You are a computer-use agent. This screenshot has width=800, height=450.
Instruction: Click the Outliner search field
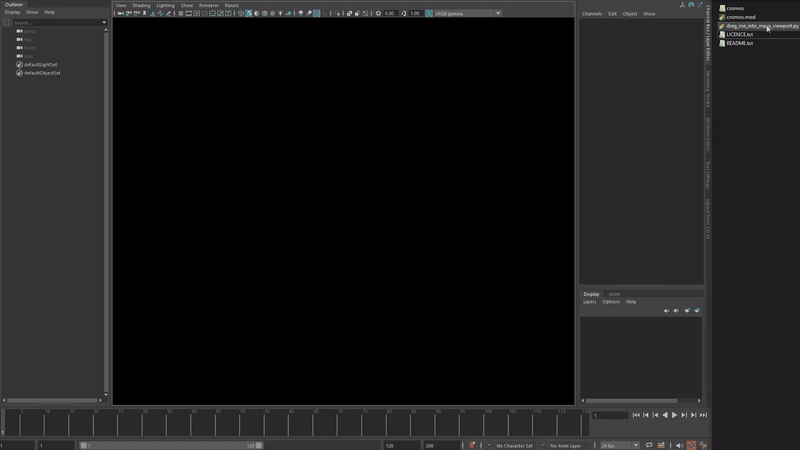click(x=56, y=22)
